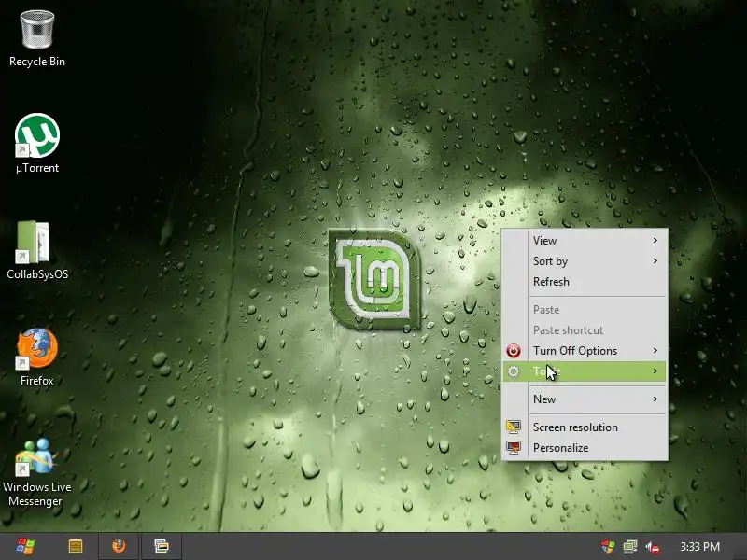
Task: Open the View submenu
Action: point(585,241)
